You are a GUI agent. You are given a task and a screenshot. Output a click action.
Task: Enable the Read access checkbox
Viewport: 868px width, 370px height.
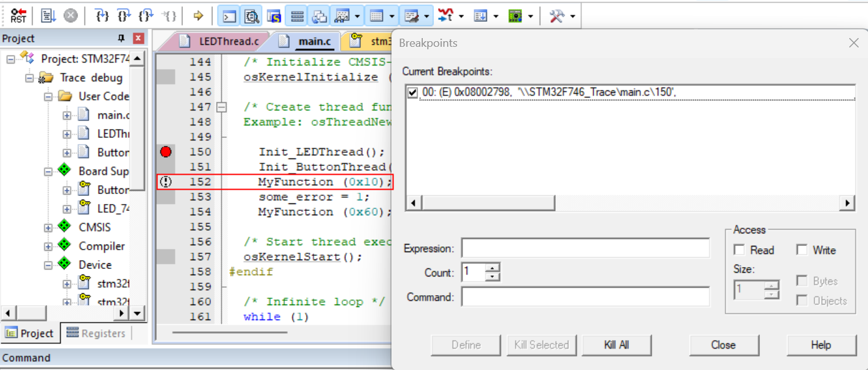739,250
